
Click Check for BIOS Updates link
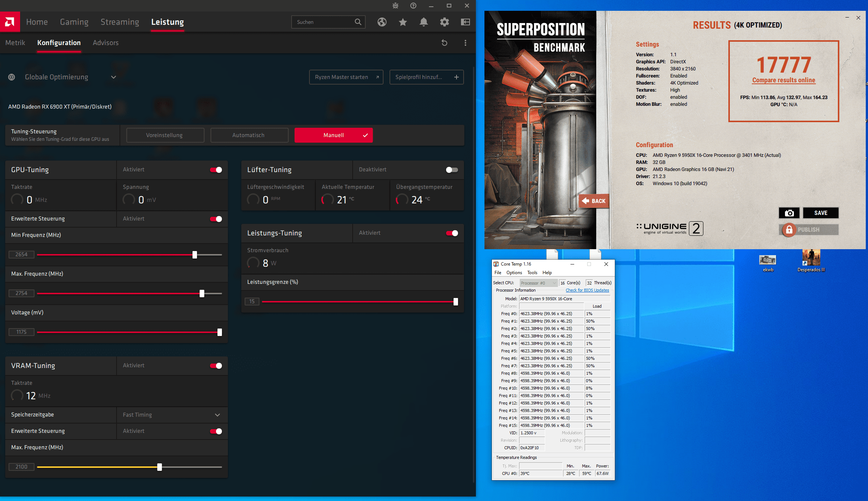tap(587, 291)
